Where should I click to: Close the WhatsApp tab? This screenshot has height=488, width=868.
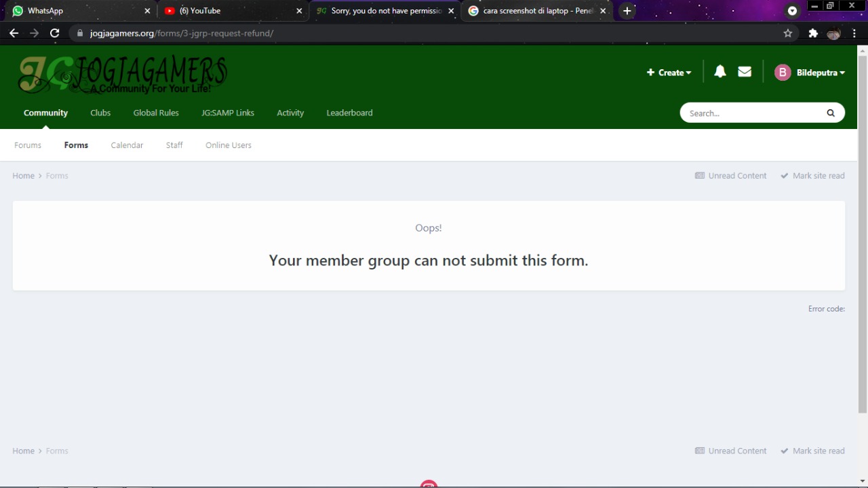click(147, 11)
